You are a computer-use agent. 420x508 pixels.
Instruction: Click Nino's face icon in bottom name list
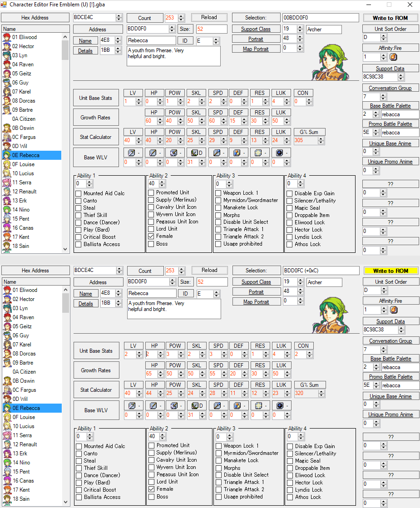pos(7,463)
